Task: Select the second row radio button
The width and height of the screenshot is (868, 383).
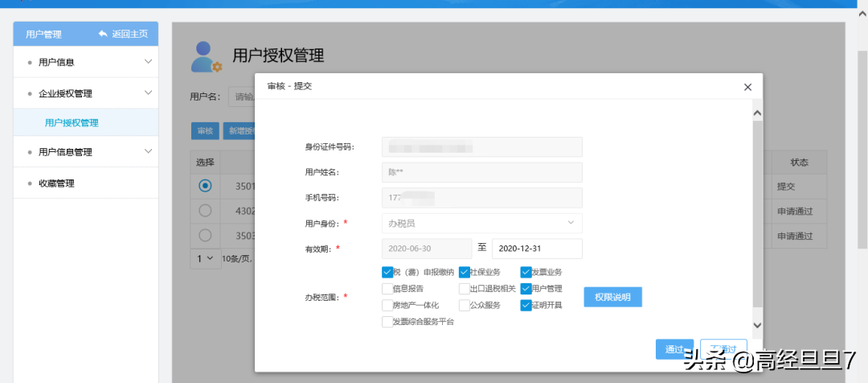Action: click(x=206, y=211)
